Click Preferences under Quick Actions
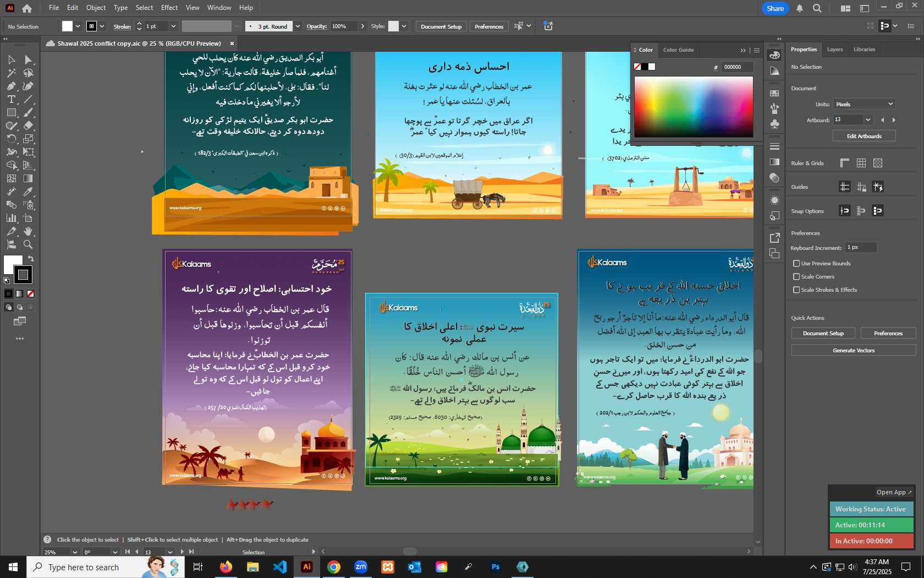This screenshot has height=578, width=924. click(x=888, y=334)
